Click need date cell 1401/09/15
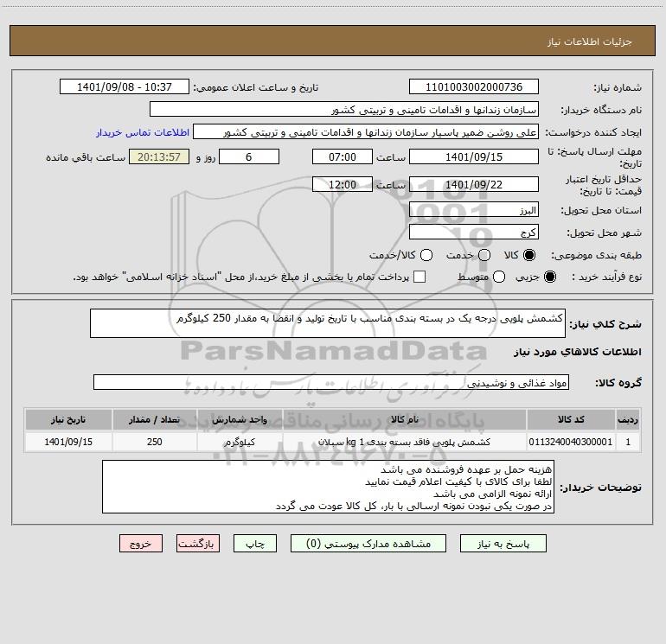This screenshot has height=644, width=666. (x=68, y=442)
